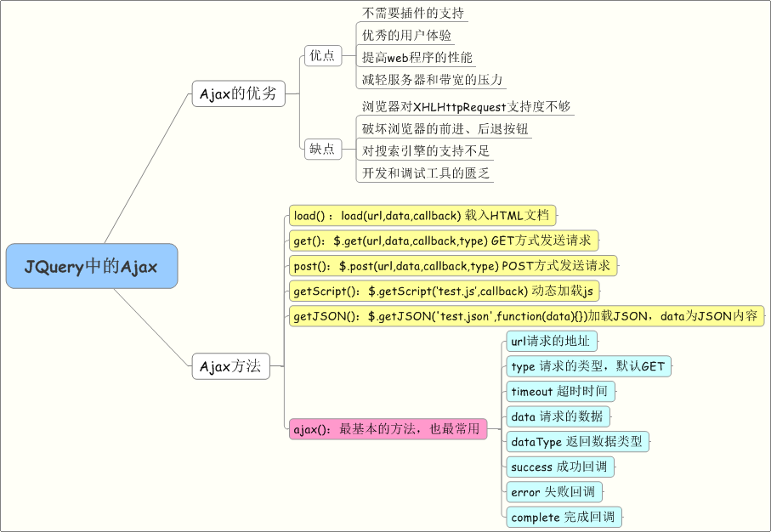Select the Ajax的优劣 branch node

point(239,93)
